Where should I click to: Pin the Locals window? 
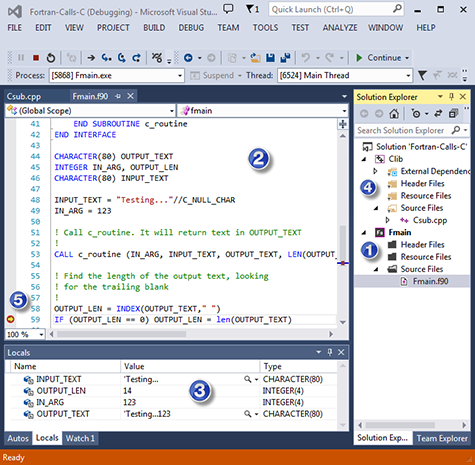point(330,352)
